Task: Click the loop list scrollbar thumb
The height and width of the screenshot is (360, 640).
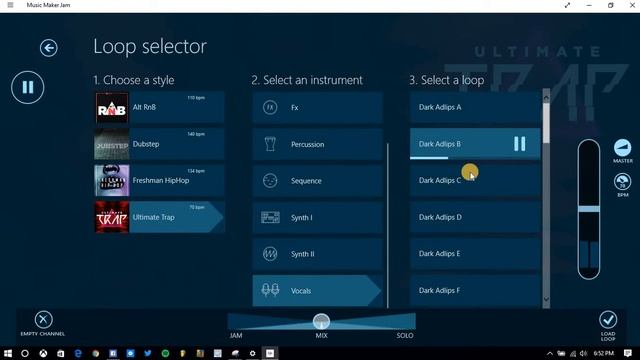Action: [x=546, y=122]
